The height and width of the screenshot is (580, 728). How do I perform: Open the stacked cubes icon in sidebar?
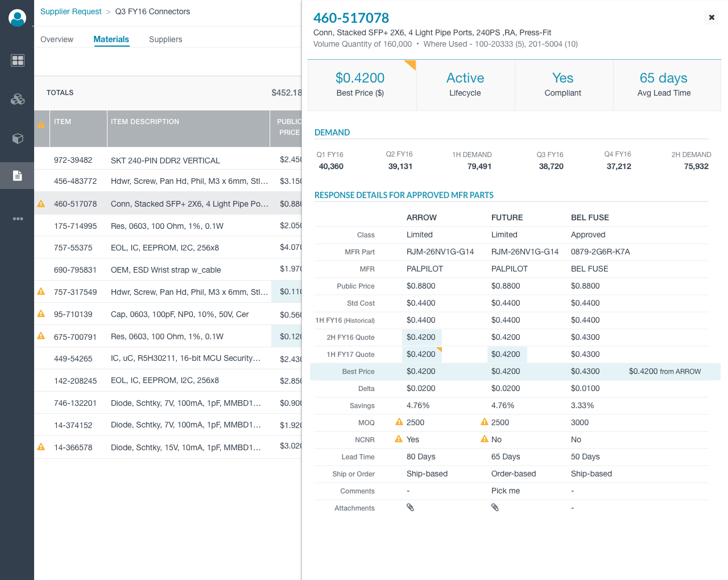[x=18, y=99]
